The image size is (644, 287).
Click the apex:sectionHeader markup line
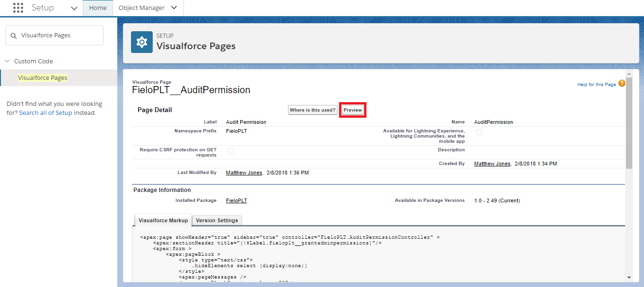[267, 243]
